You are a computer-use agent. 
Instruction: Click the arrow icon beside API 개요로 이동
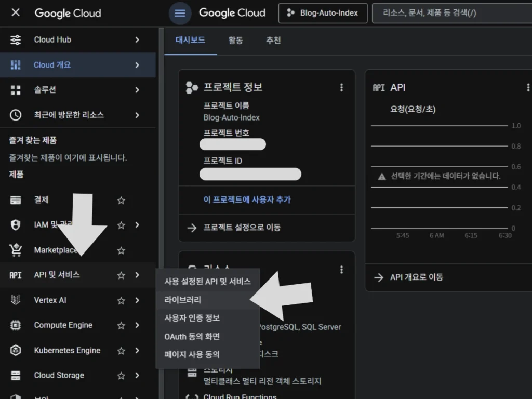tap(379, 277)
